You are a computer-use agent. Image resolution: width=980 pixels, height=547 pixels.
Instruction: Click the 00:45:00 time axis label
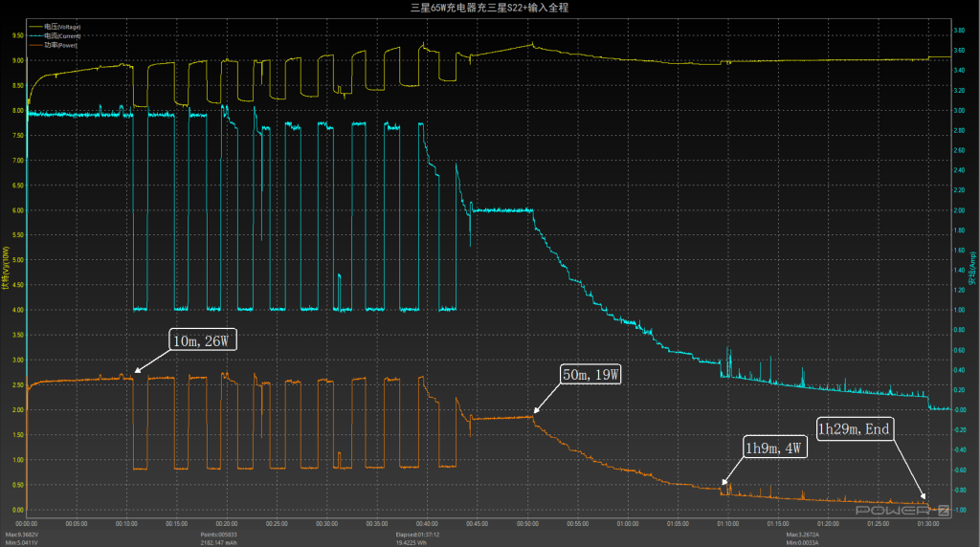tap(477, 524)
